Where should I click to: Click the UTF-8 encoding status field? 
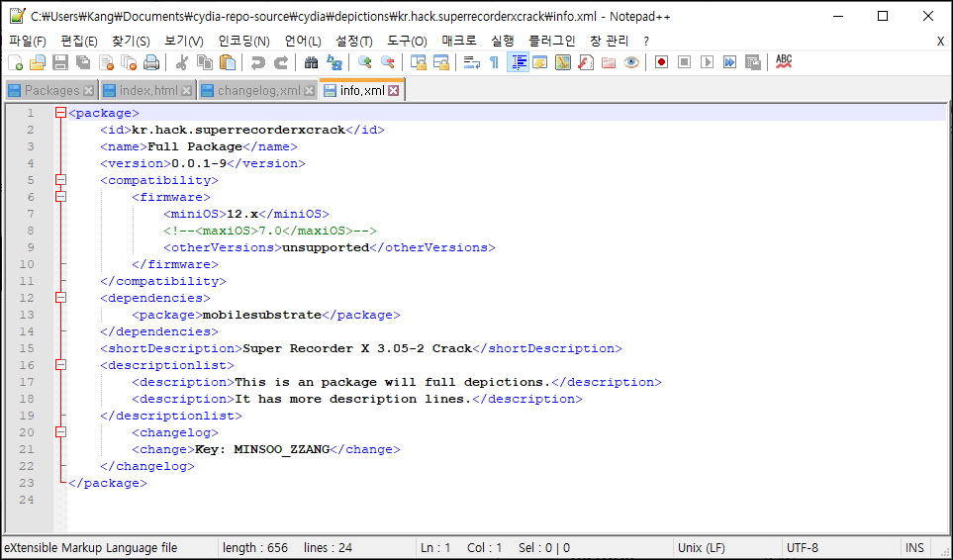(841, 548)
